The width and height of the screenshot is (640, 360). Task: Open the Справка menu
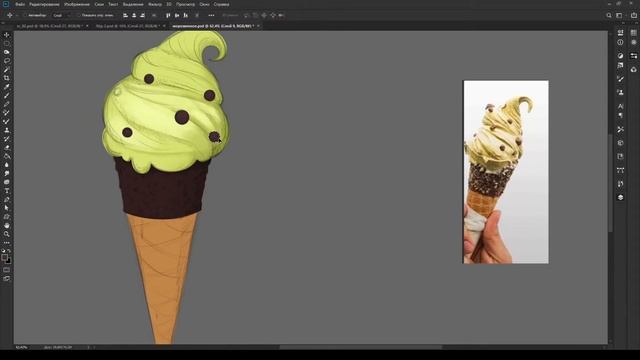pos(221,4)
